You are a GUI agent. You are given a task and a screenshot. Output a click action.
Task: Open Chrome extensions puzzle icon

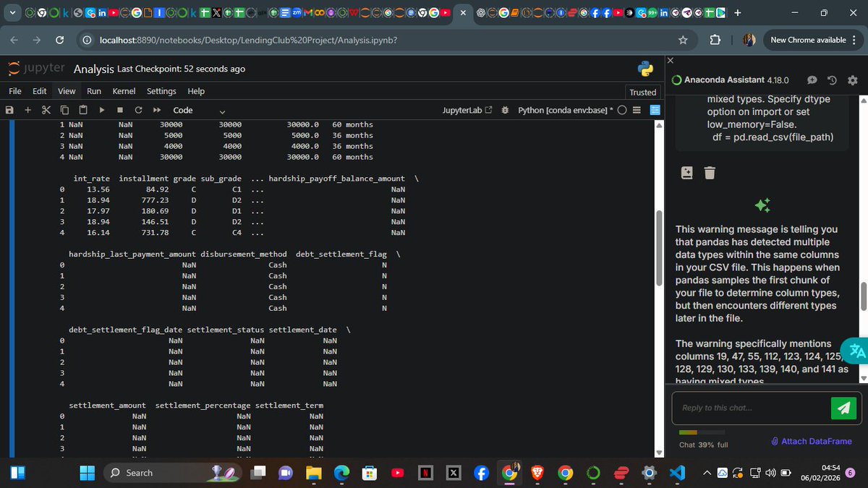717,40
